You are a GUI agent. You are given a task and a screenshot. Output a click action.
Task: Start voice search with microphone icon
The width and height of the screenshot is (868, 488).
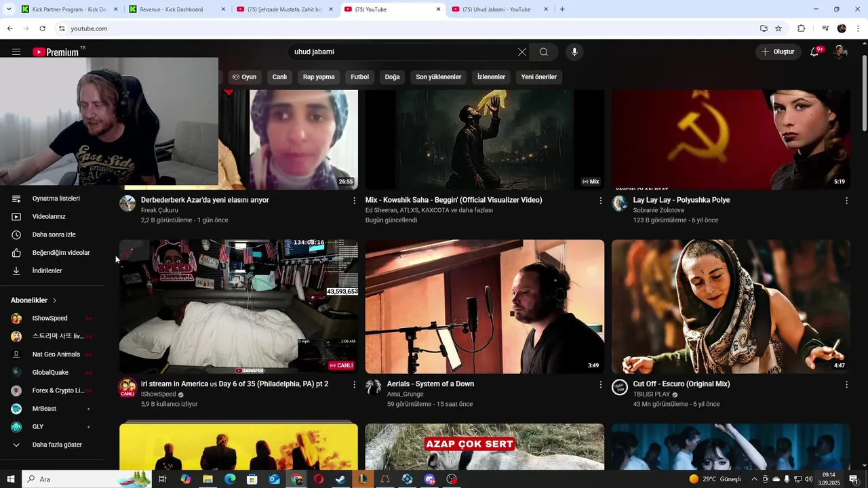(574, 52)
